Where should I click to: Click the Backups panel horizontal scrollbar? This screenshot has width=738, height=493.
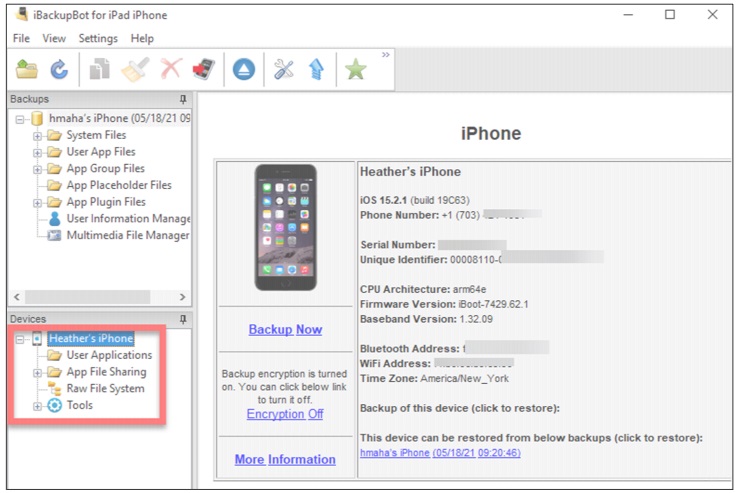click(x=98, y=297)
